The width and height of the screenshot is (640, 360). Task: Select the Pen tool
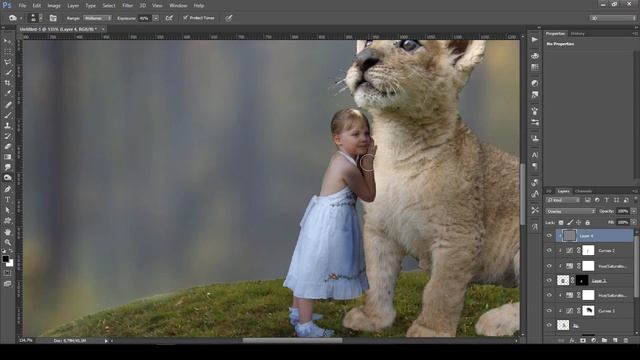(x=7, y=189)
